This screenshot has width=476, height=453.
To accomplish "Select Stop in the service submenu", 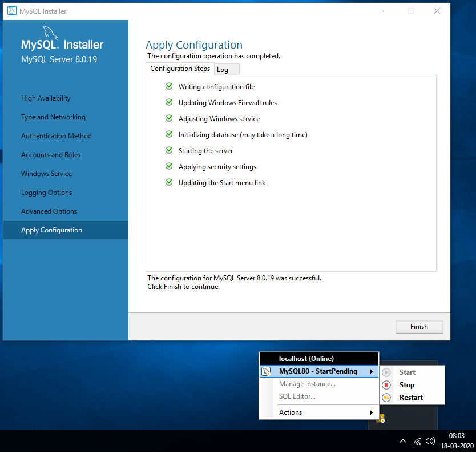I will pos(412,385).
